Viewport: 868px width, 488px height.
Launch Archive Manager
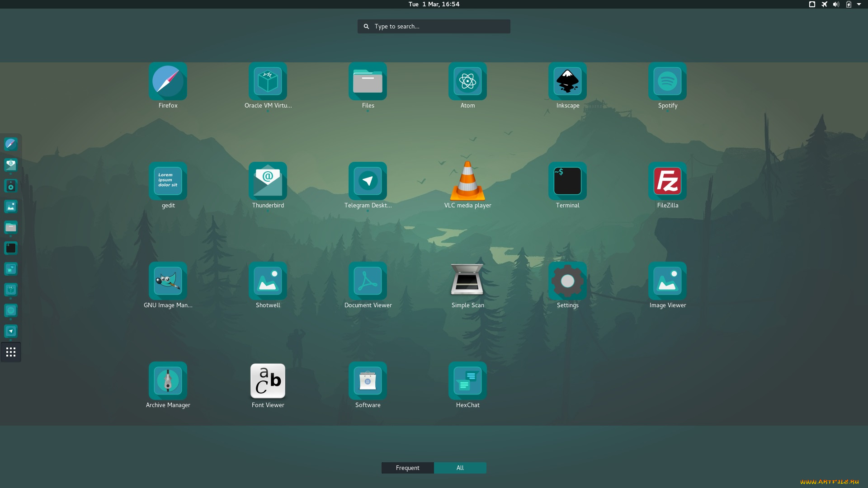point(168,381)
